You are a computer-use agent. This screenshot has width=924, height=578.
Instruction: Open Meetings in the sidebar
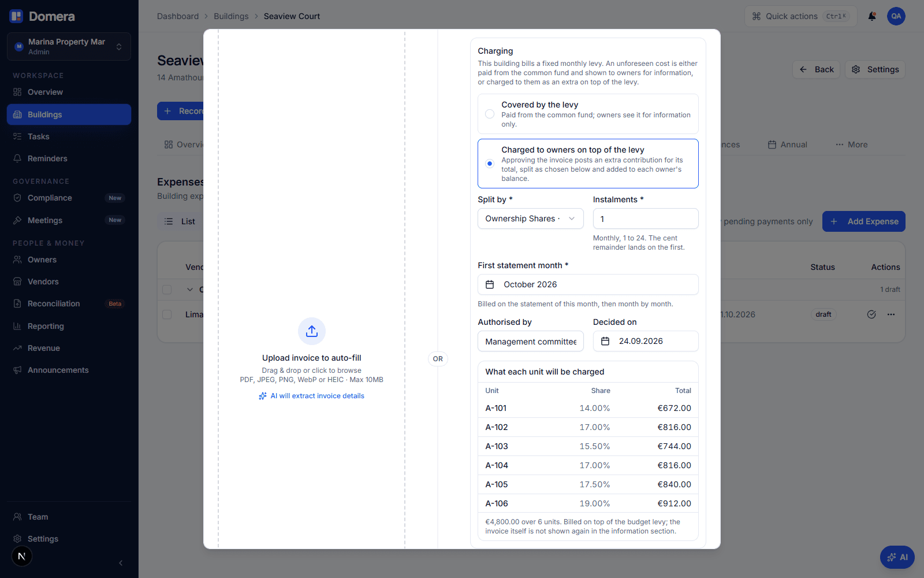pyautogui.click(x=69, y=220)
